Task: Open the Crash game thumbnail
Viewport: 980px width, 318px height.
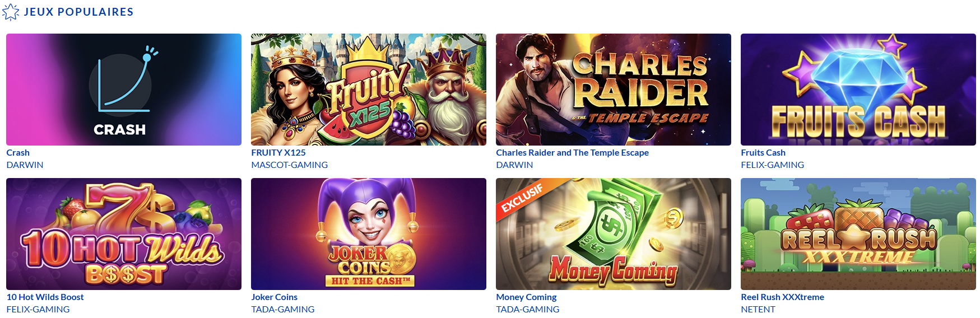Action: click(124, 90)
